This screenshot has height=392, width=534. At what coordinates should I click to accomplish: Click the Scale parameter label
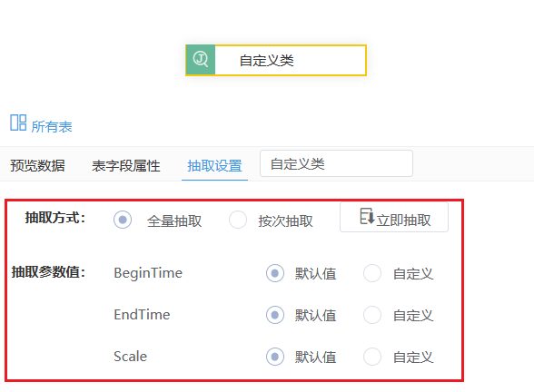coord(131,357)
